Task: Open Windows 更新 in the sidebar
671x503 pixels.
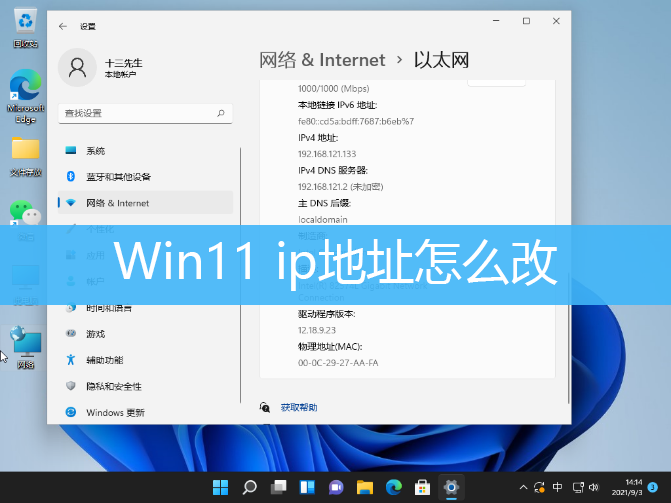Action: point(114,412)
